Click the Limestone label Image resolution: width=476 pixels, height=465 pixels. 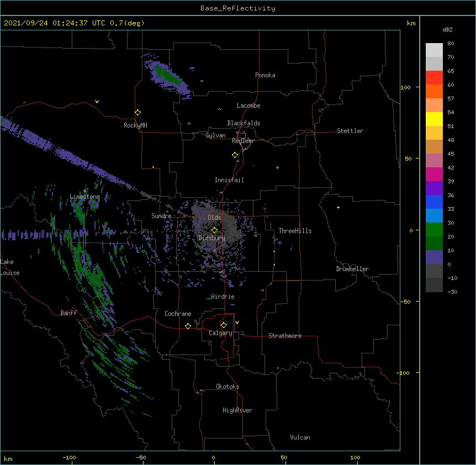coord(84,197)
